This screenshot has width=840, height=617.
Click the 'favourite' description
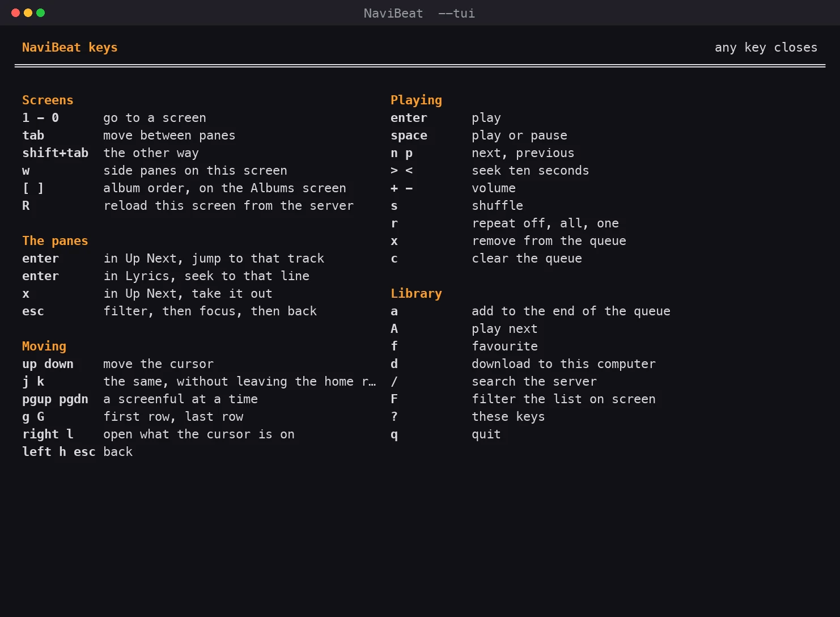504,346
